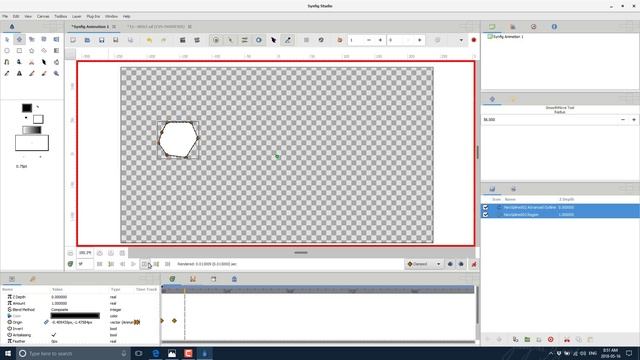The image size is (640, 360).
Task: Click the current frame field in timebar
Action: click(85, 264)
